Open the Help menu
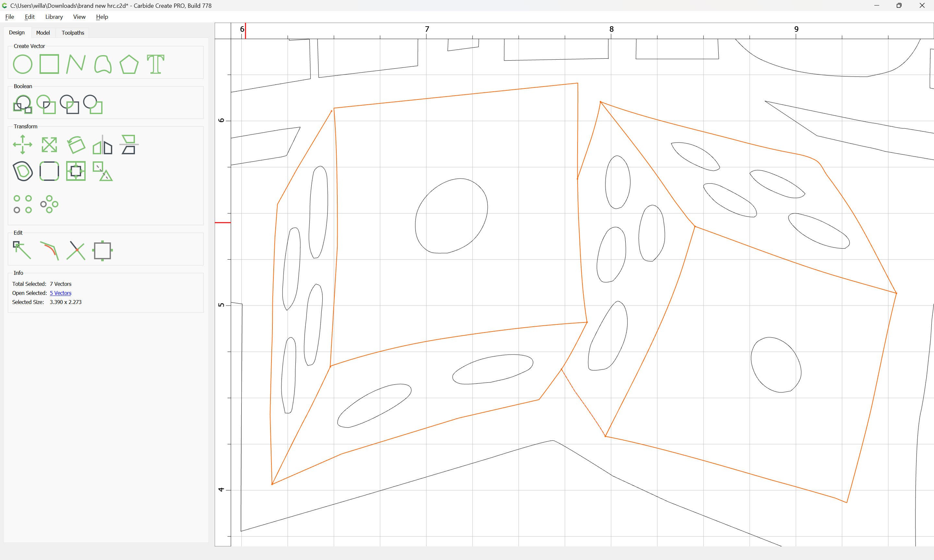Image resolution: width=934 pixels, height=560 pixels. point(102,17)
